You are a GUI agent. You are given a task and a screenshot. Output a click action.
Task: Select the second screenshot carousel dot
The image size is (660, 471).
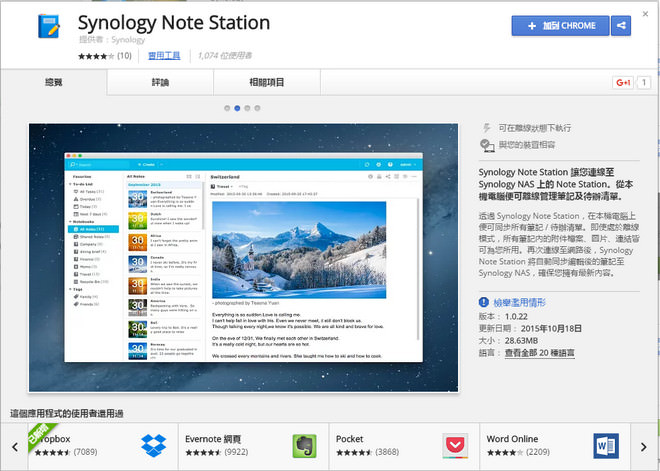[237, 108]
